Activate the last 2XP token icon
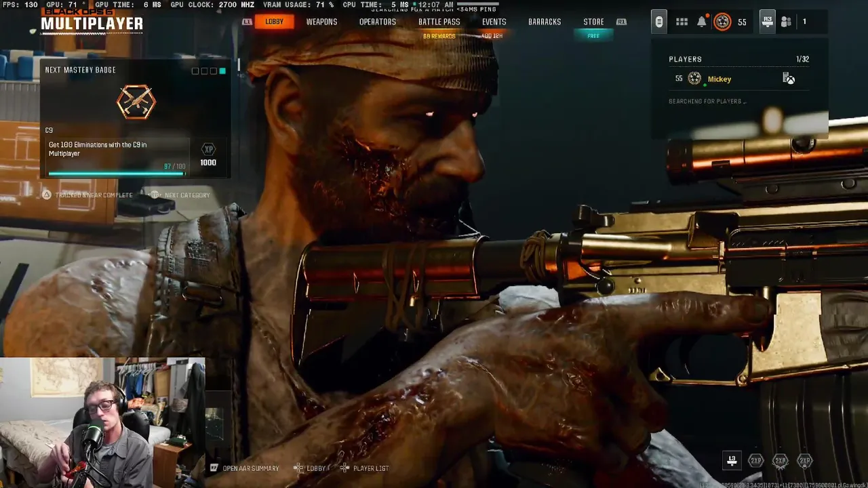Screen dimensions: 868x488 pyautogui.click(x=804, y=461)
